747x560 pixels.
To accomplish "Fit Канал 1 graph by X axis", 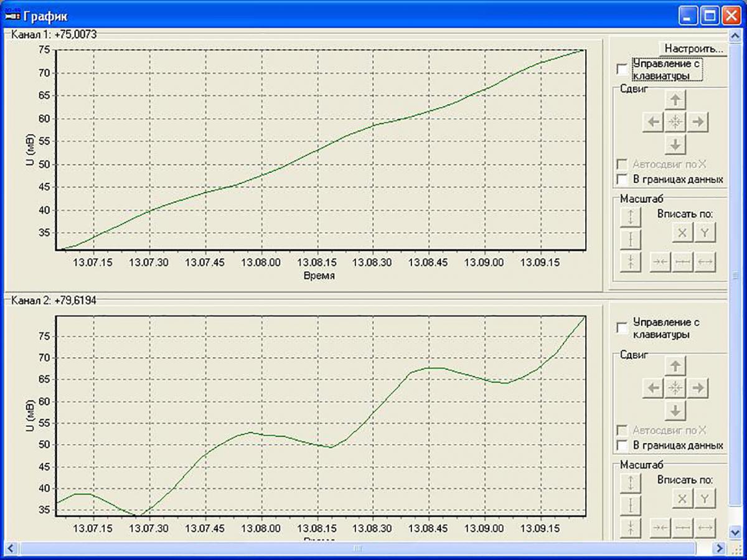I will [682, 233].
